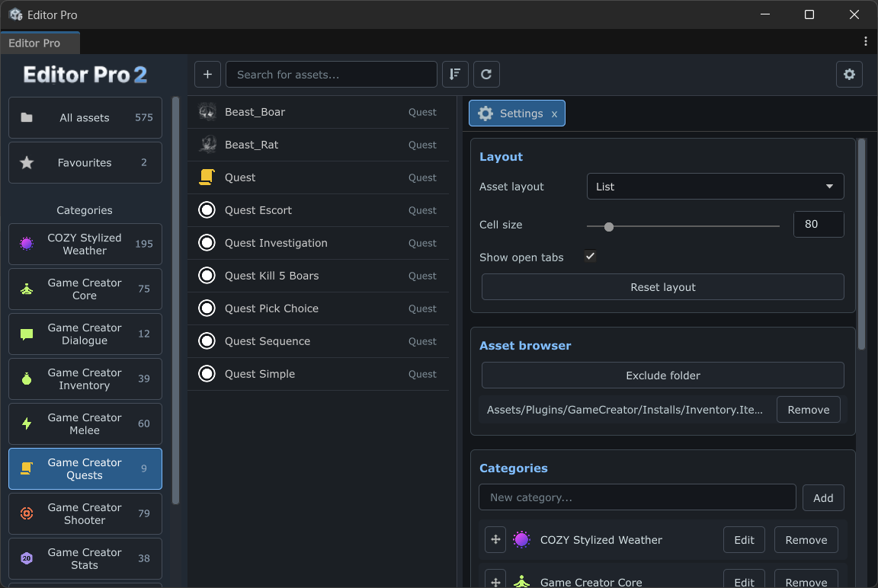Screen dimensions: 878x588
Task: Select the Quest Simple asset name
Action: tap(260, 374)
